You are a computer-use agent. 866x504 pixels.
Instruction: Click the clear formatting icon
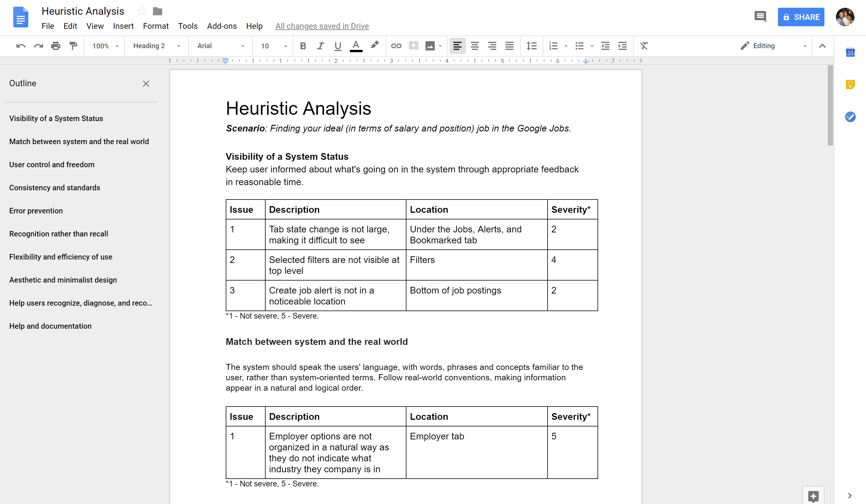644,46
